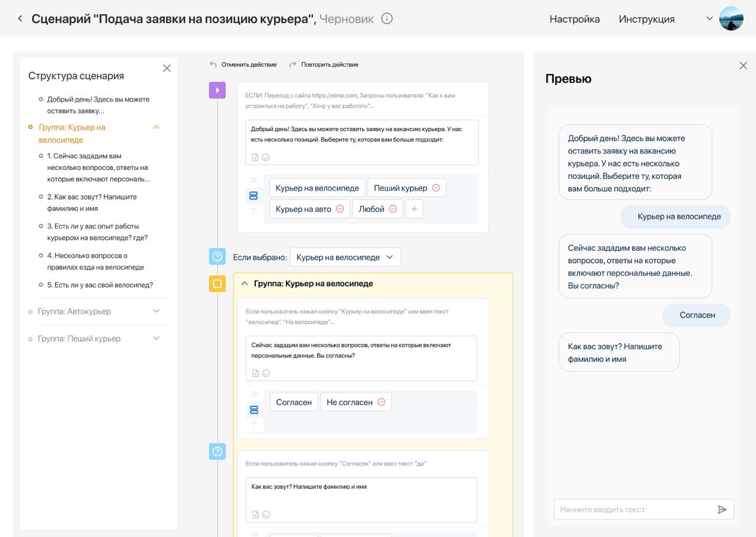The image size is (756, 537).
Task: Expand Группа: Автокурьер in structure panel
Action: pyautogui.click(x=157, y=312)
